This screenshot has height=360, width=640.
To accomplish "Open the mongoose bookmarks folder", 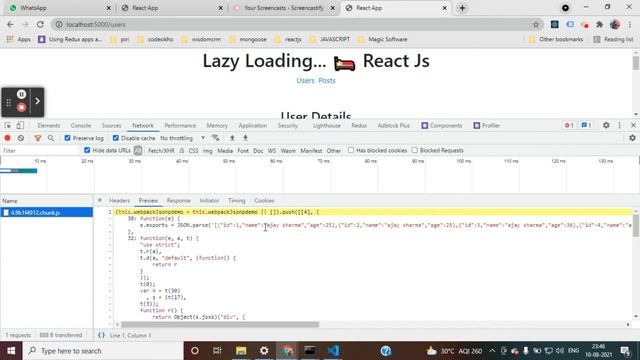I will click(x=248, y=39).
